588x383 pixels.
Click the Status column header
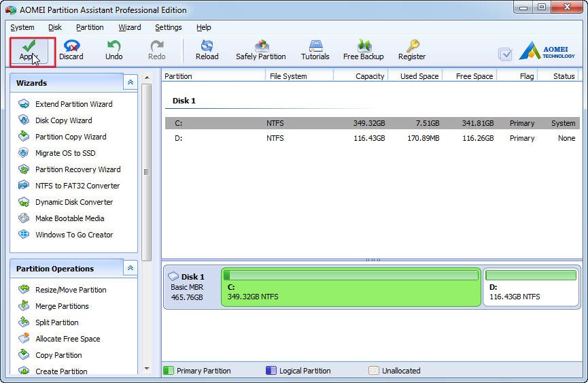pos(558,76)
